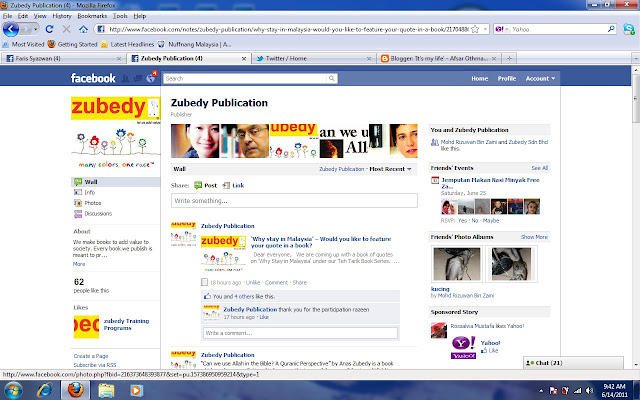Open new tab with plus button
Screen dimensions: 640x400
[509, 58]
